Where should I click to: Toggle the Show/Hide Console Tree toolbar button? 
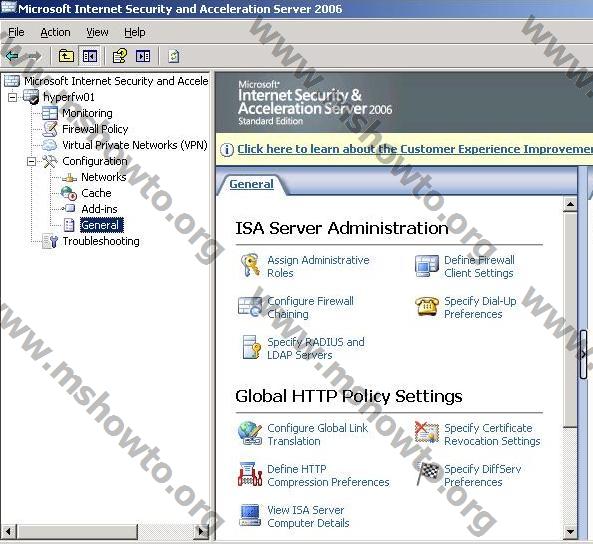(x=90, y=56)
